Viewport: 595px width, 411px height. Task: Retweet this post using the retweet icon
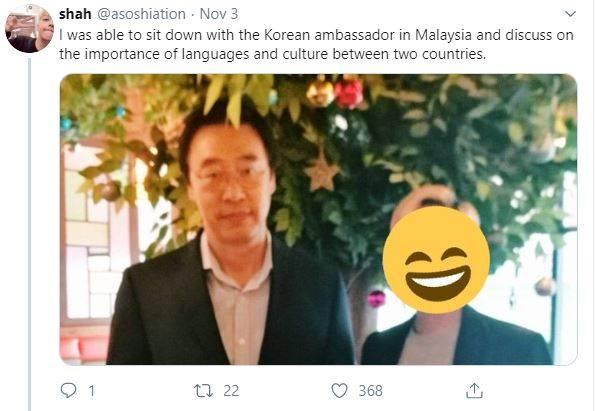203,391
